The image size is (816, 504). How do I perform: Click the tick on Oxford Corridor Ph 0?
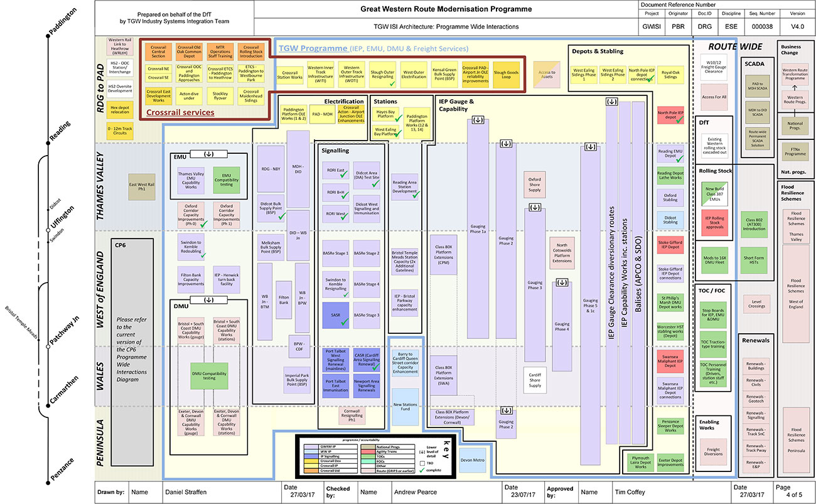click(x=203, y=223)
